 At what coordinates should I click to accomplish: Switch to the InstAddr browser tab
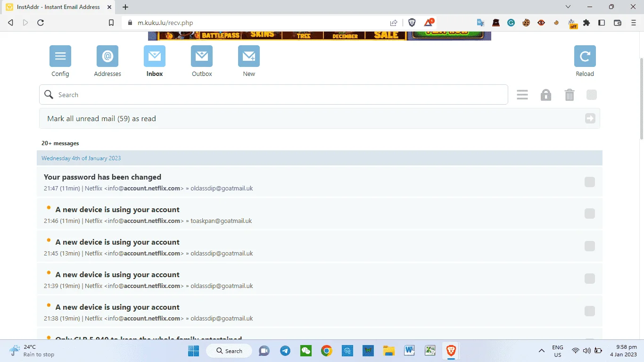59,7
